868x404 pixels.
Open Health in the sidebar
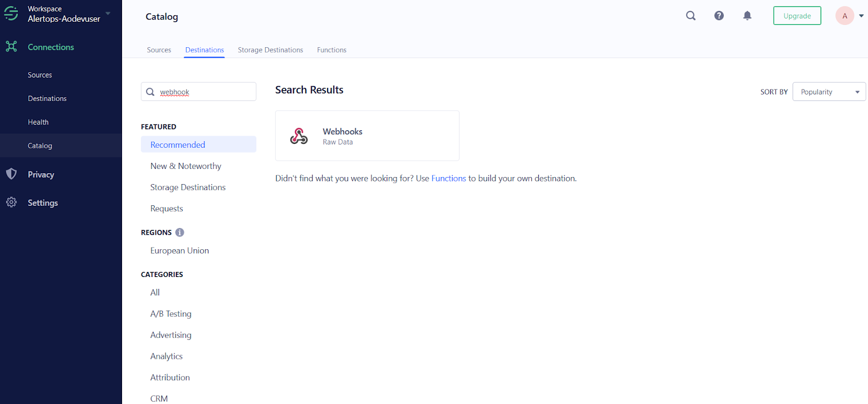pos(38,122)
